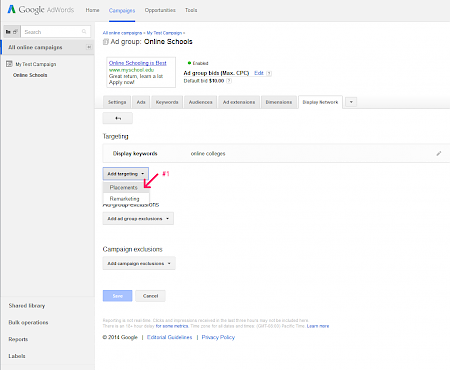Viewport: 450px width, 370px height.
Task: Click help icon beside Edit bid link
Action: coord(269,73)
